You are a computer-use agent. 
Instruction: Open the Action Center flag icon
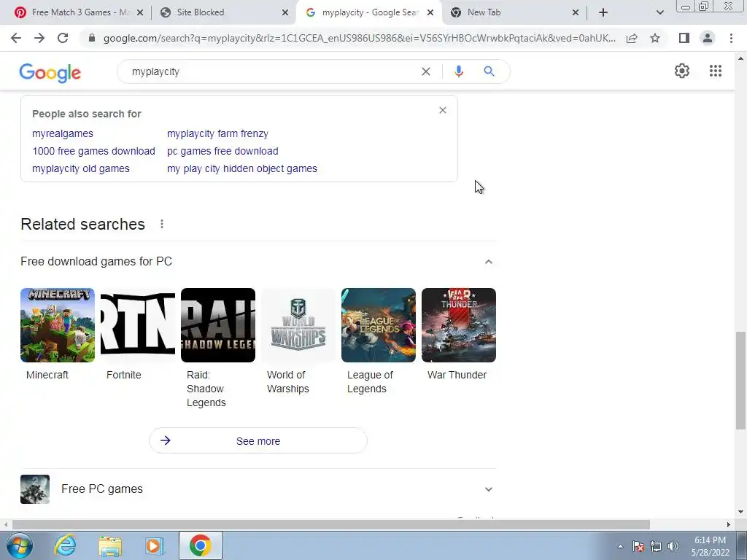tap(638, 546)
